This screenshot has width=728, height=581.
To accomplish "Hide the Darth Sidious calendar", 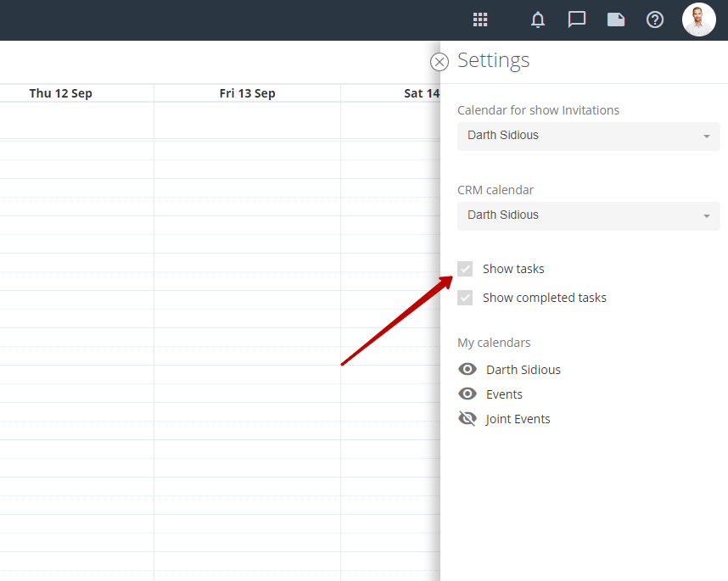I will point(467,369).
